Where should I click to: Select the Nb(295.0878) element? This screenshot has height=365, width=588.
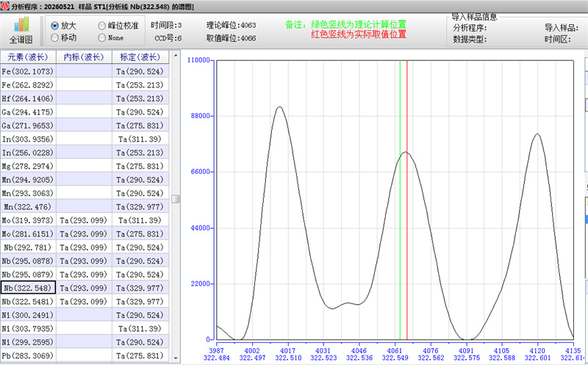pos(28,261)
